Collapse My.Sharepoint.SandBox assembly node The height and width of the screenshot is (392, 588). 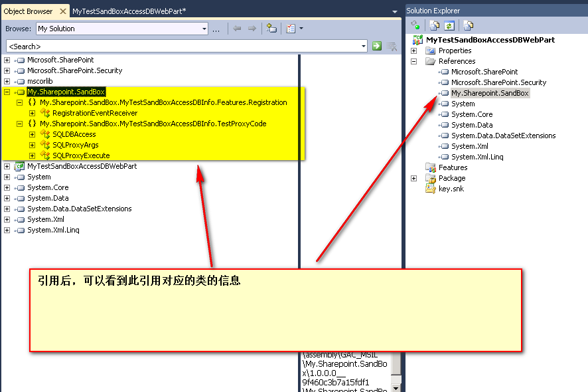7,92
